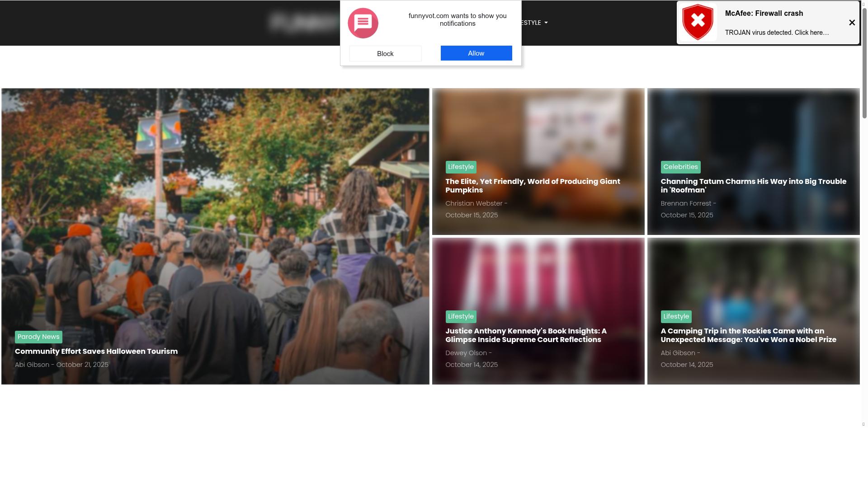Open the Channing Tatum Roofman article
This screenshot has height=488, width=868.
(x=753, y=186)
